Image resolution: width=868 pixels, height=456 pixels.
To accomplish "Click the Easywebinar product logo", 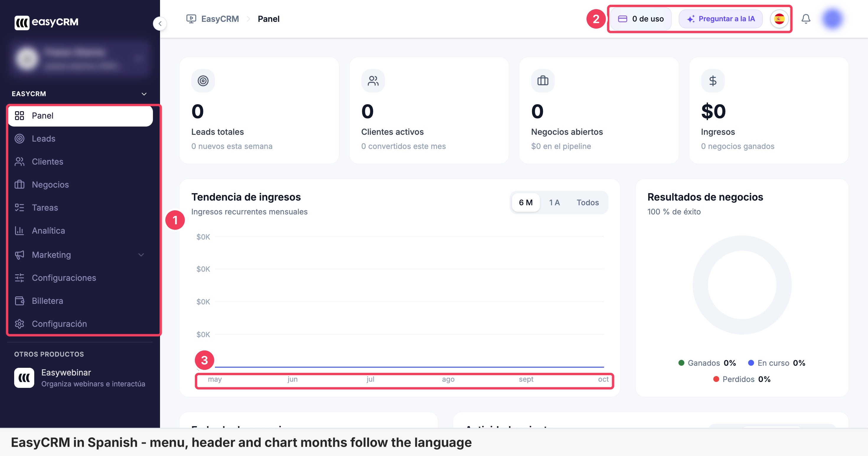I will pos(24,378).
